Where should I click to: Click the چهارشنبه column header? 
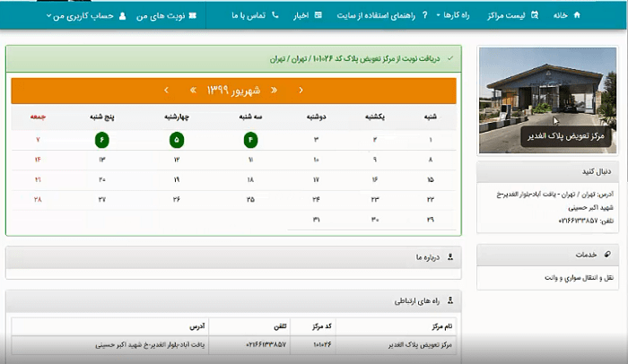click(x=177, y=117)
